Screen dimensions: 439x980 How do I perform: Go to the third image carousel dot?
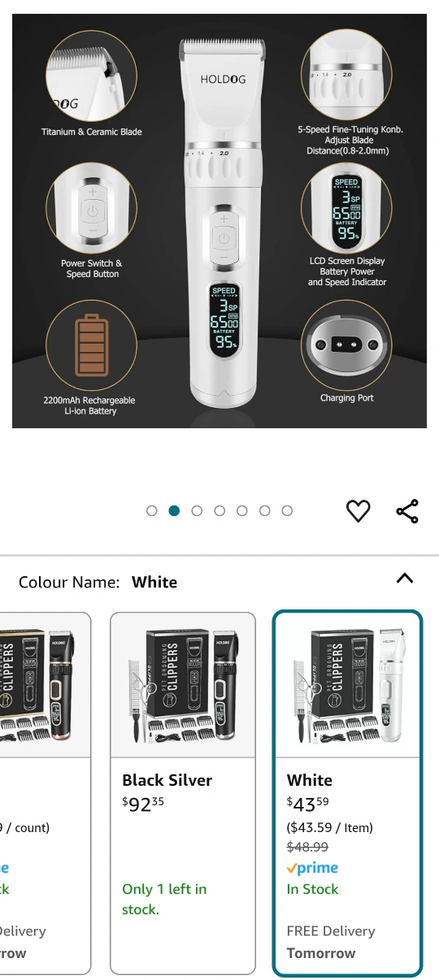(197, 510)
